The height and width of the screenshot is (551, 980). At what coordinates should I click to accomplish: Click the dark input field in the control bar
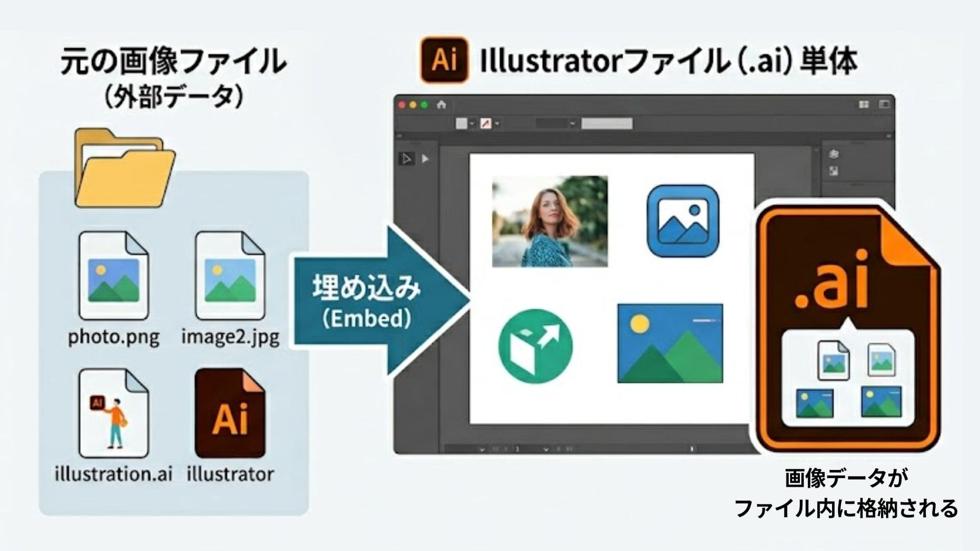551,123
